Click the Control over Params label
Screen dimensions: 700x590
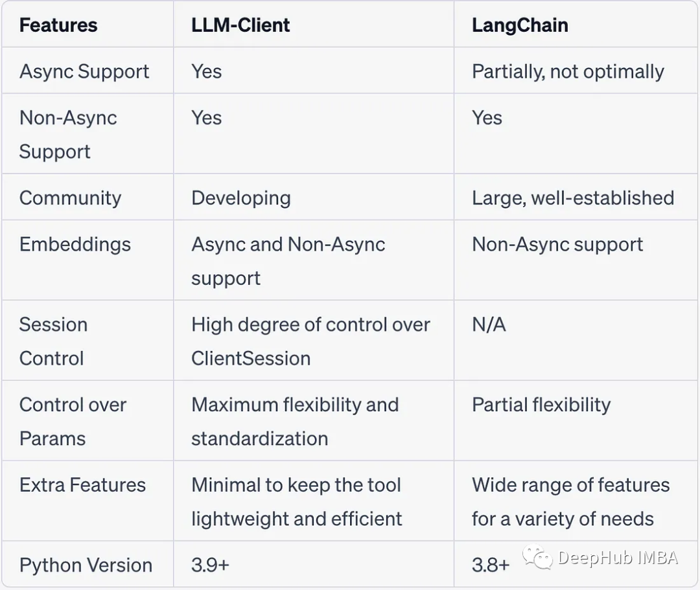pos(73,421)
